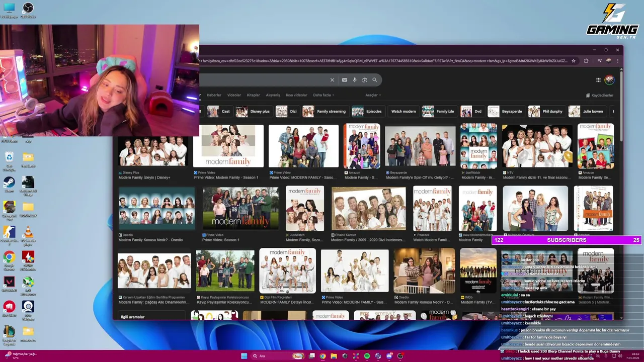This screenshot has height=362, width=644.
Task: Open Spotify from the taskbar
Action: click(367, 356)
